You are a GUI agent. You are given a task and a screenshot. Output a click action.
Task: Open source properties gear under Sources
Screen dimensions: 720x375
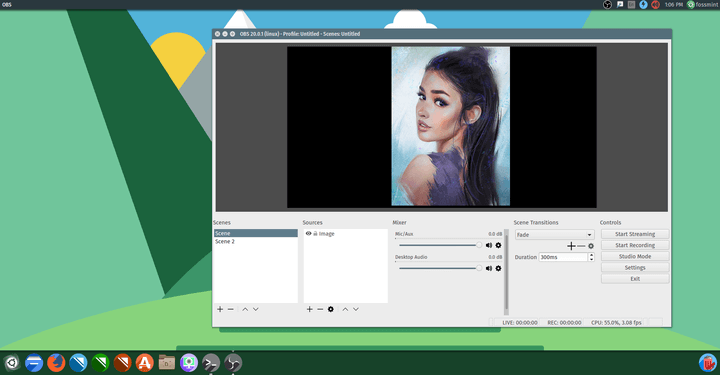(331, 309)
